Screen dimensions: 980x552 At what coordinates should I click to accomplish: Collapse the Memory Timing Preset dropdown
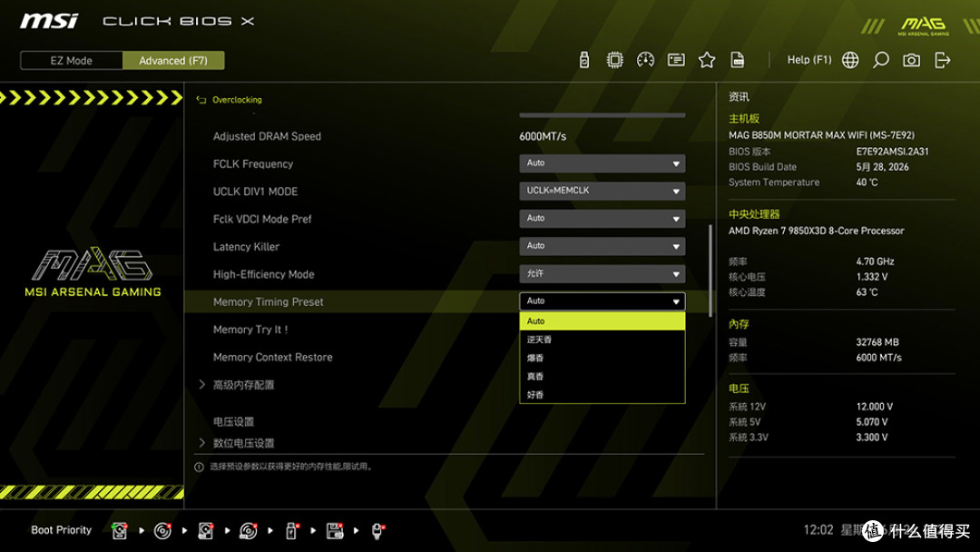tap(602, 301)
